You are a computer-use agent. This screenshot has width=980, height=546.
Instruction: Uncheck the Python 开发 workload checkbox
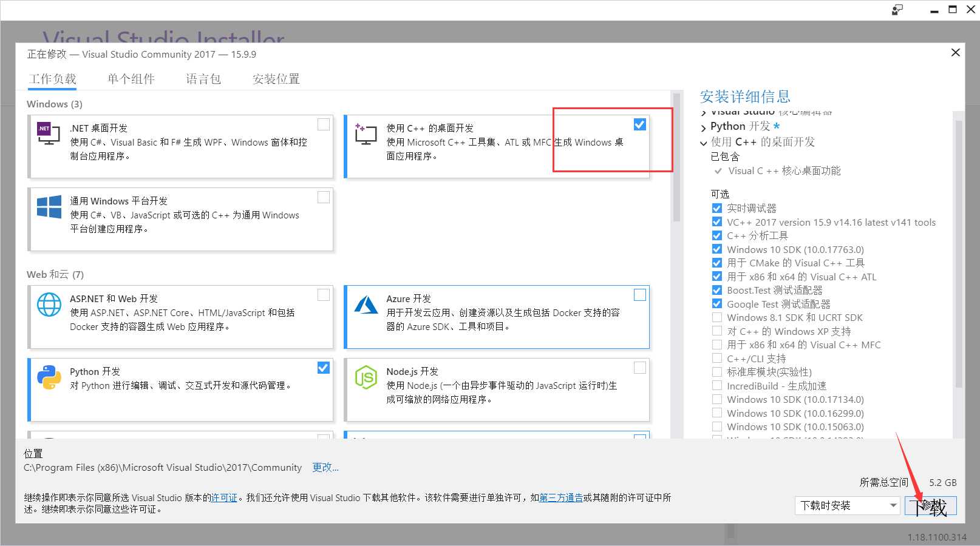click(x=324, y=368)
